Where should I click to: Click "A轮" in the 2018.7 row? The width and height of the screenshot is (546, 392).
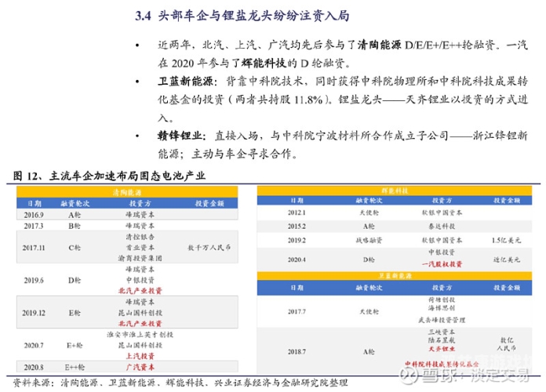tap(369, 352)
